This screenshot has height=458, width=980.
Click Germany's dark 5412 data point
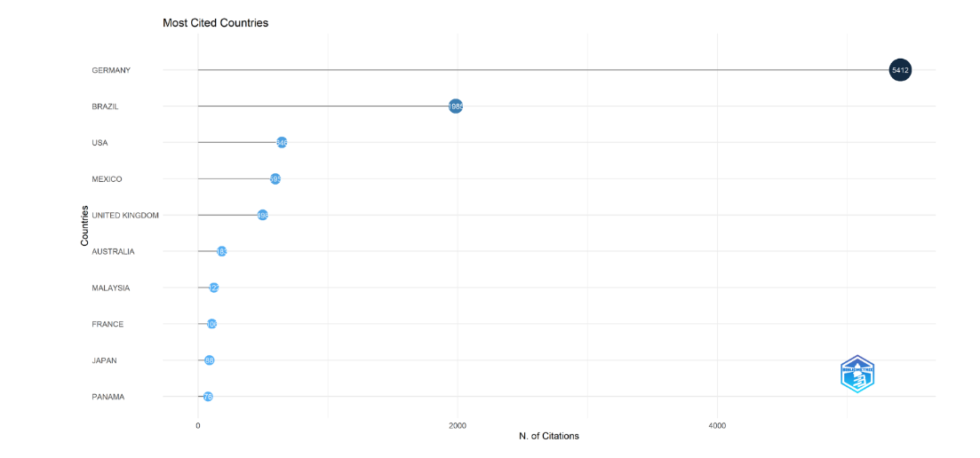900,70
